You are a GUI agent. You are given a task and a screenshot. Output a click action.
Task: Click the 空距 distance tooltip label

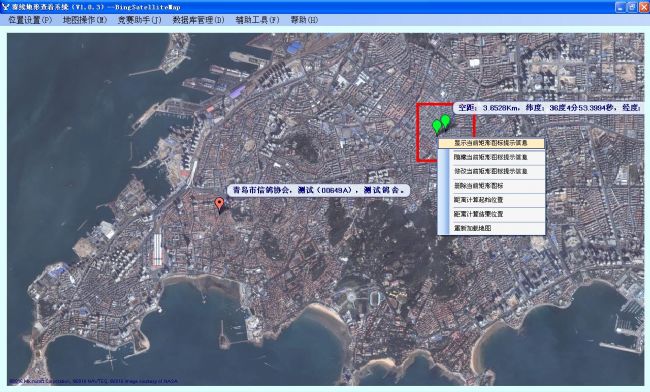(548, 108)
